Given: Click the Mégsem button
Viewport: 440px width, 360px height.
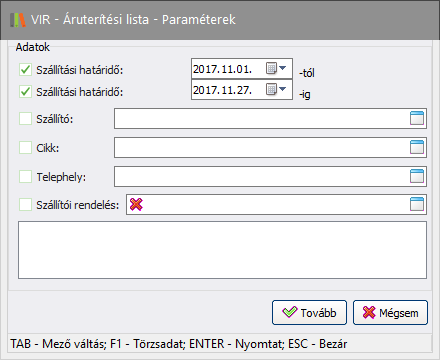Looking at the screenshot, I should coord(390,313).
